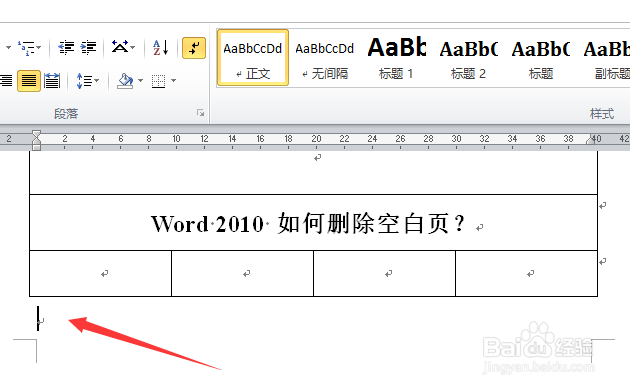Toggle Show/Hide paragraph marks button
Viewport: 630px width, 389px height.
point(194,48)
